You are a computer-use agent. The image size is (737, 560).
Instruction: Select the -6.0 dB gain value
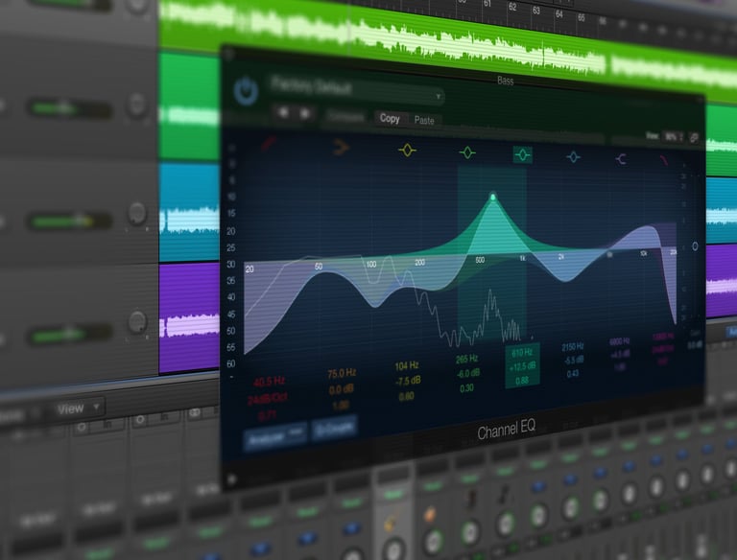pyautogui.click(x=468, y=373)
